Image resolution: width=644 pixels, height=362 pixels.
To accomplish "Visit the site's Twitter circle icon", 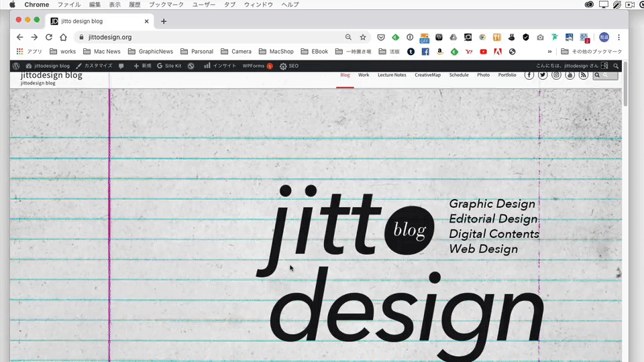I will [x=543, y=75].
